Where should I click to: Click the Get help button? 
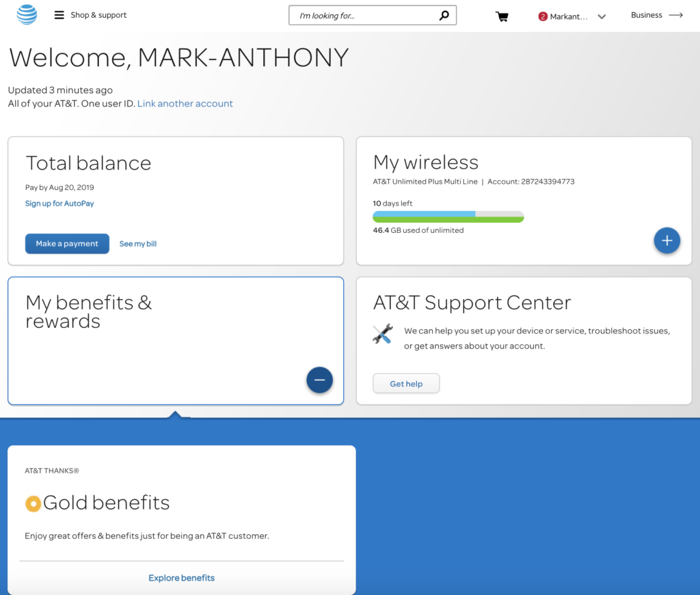tap(406, 384)
